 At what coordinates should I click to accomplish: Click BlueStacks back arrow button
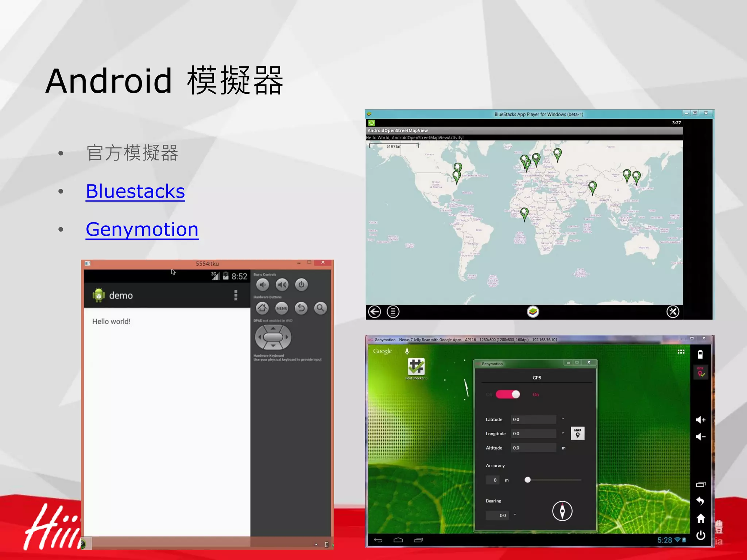(x=374, y=312)
